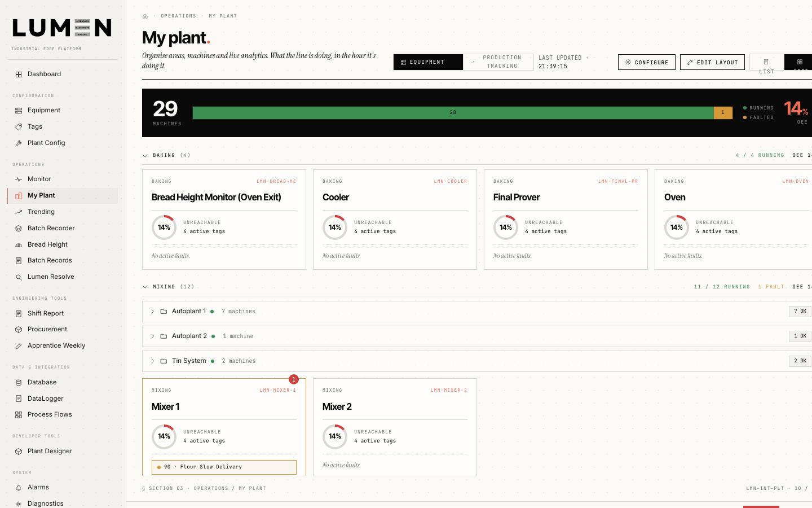This screenshot has height=508, width=812.
Task: Click the Batch Recorder layers icon
Action: (x=19, y=229)
